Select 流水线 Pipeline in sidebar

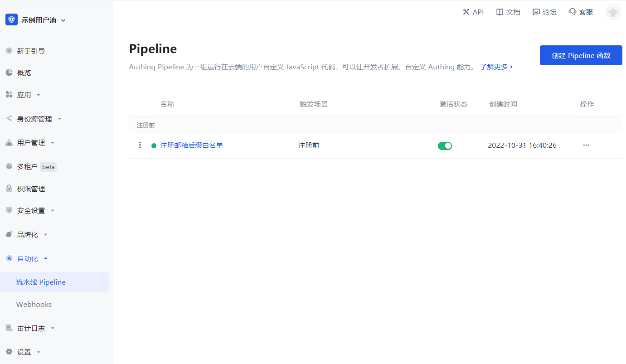coord(41,282)
